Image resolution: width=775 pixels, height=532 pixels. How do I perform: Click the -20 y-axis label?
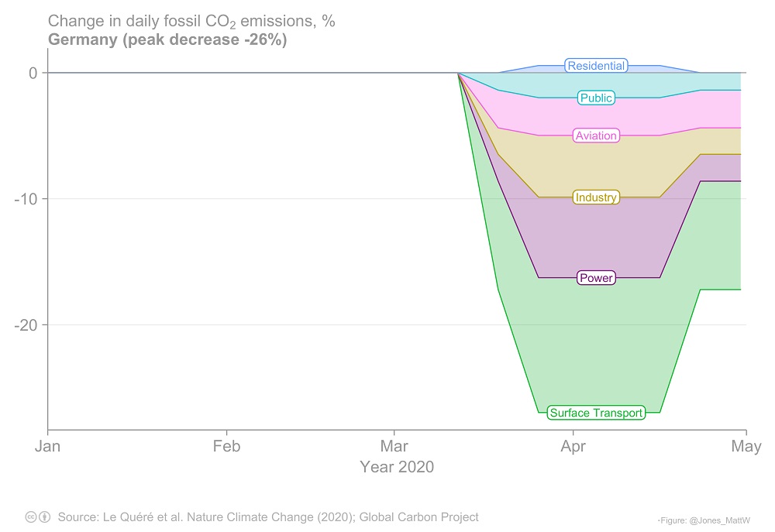(26, 325)
